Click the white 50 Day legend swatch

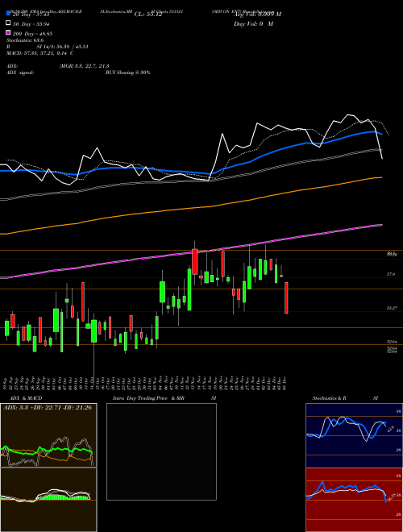point(8,23)
